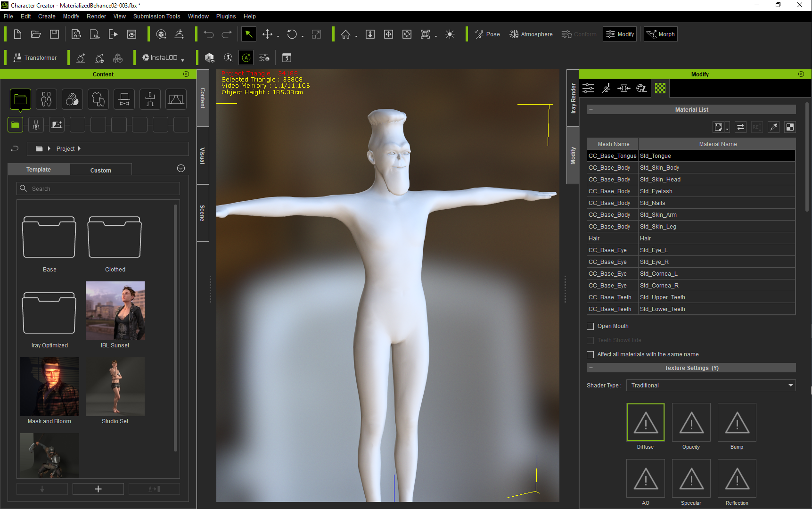Open the Transformer tool
Screen dimensions: 812x509
35,57
